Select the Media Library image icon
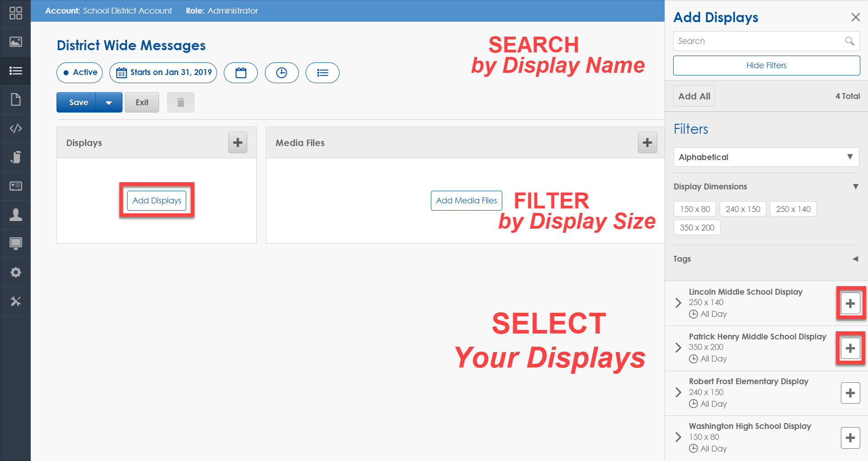Screen dimensions: 868x461 [x=16, y=42]
